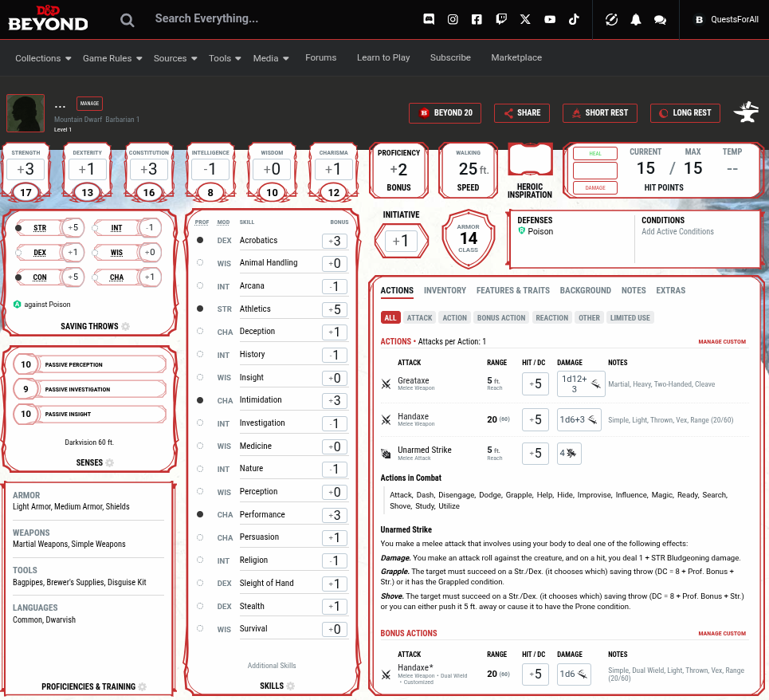Click the compass quick-access icon
The height and width of the screenshot is (700, 769).
point(611,19)
